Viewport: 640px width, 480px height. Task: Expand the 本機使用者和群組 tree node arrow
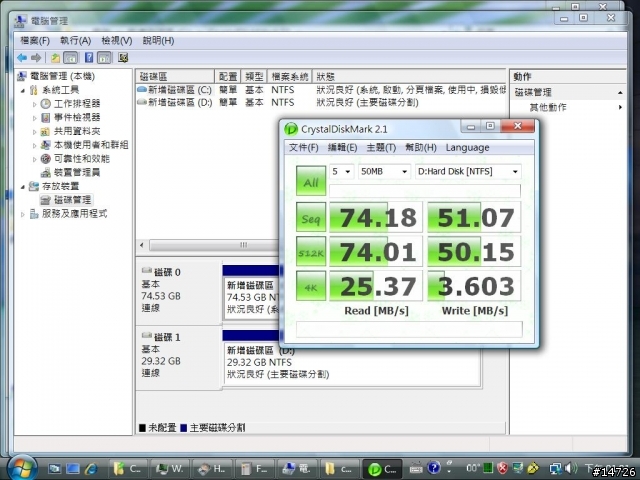(x=35, y=145)
